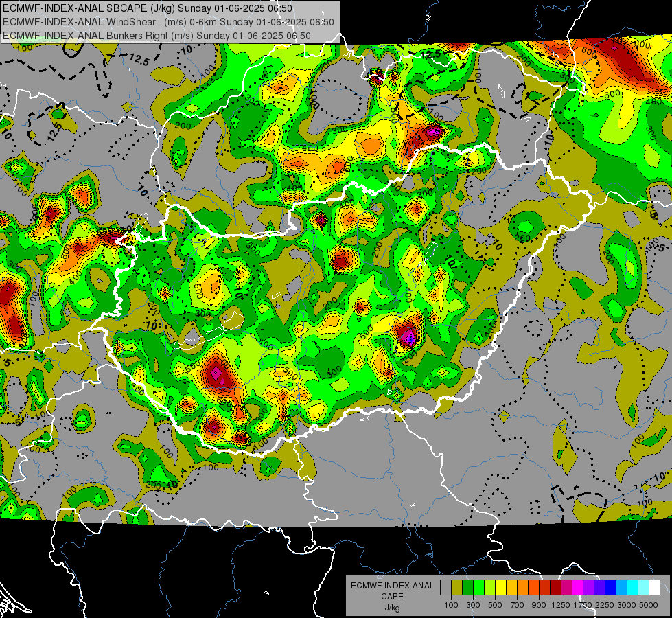672x618 pixels.
Task: Click the cyan legend swatch
Action: click(x=633, y=588)
